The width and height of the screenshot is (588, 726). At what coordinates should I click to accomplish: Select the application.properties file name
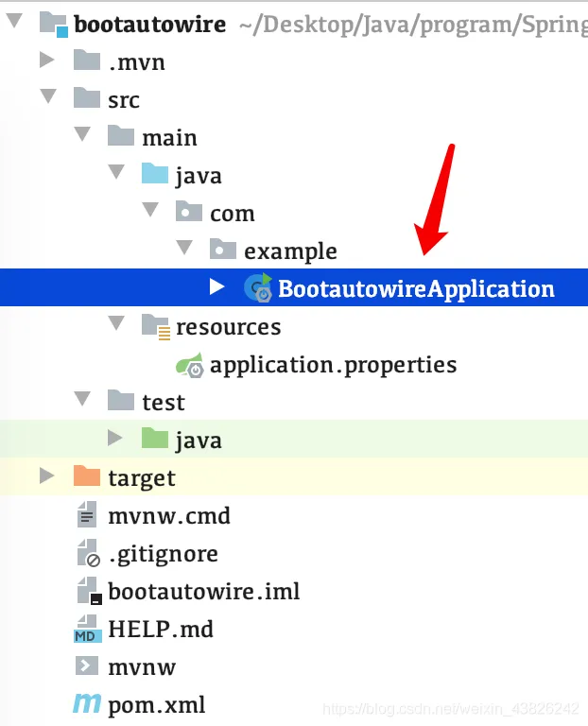[333, 365]
